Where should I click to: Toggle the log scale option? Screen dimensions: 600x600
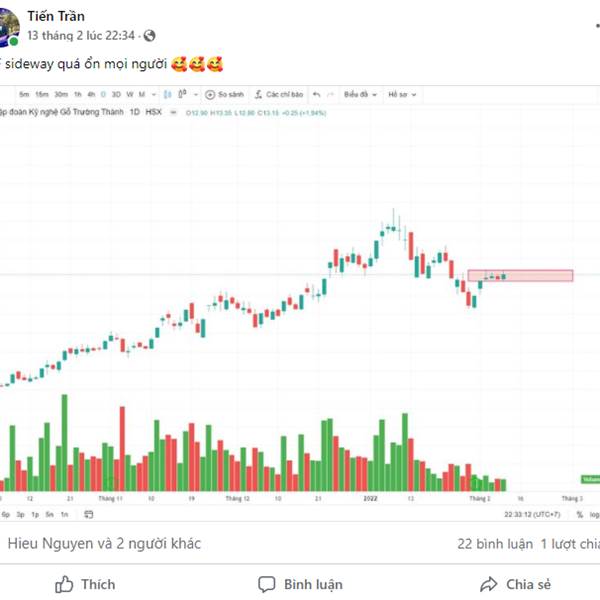(594, 515)
